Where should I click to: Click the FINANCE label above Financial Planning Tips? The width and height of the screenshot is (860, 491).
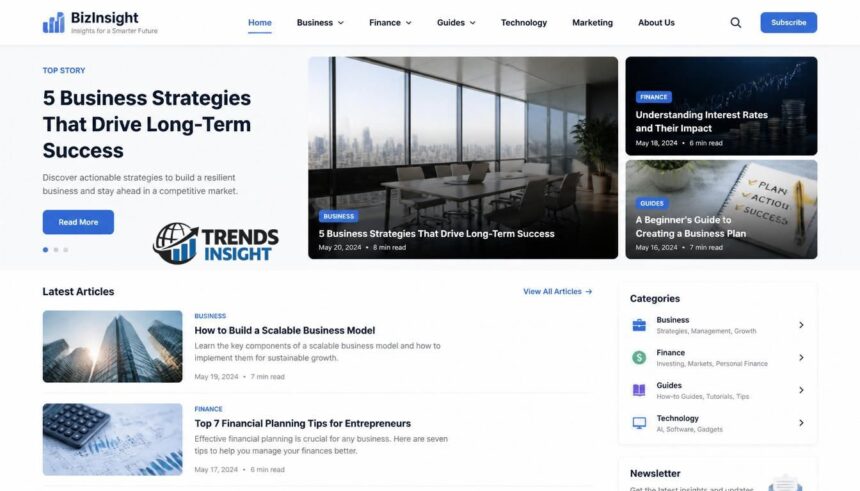click(x=208, y=409)
